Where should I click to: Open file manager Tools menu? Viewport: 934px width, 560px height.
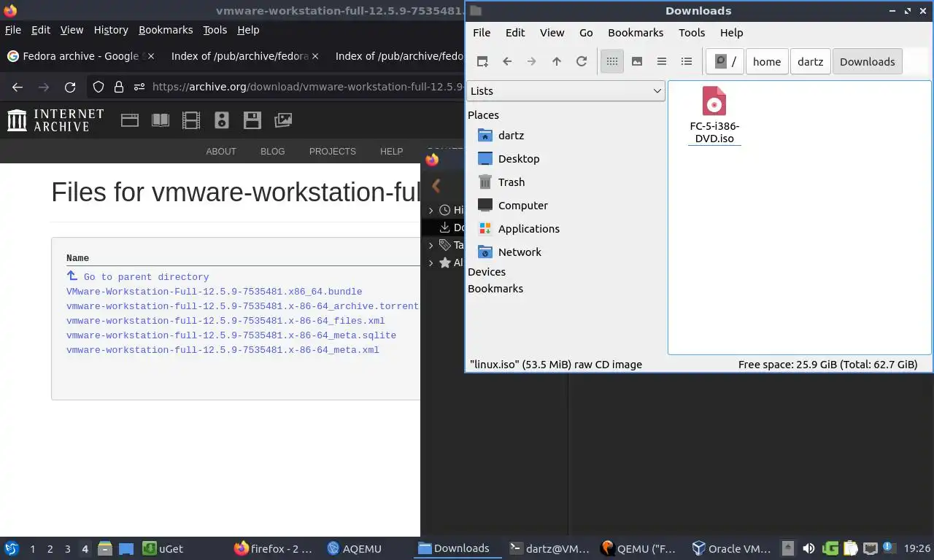coord(692,33)
